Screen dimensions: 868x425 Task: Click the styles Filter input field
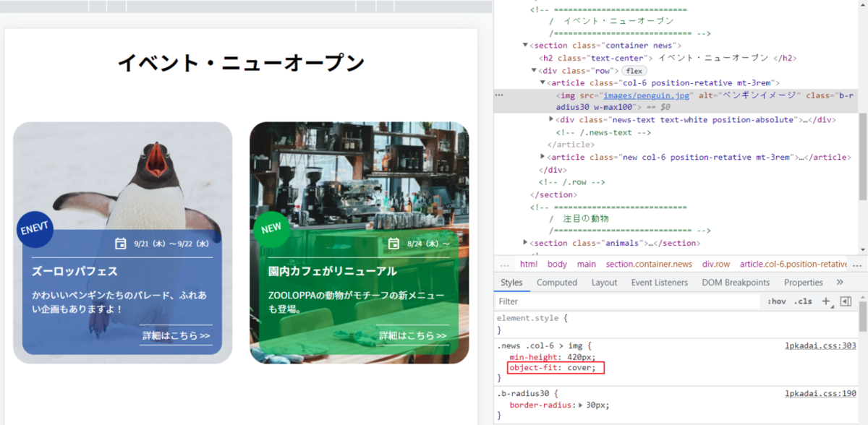(x=628, y=301)
